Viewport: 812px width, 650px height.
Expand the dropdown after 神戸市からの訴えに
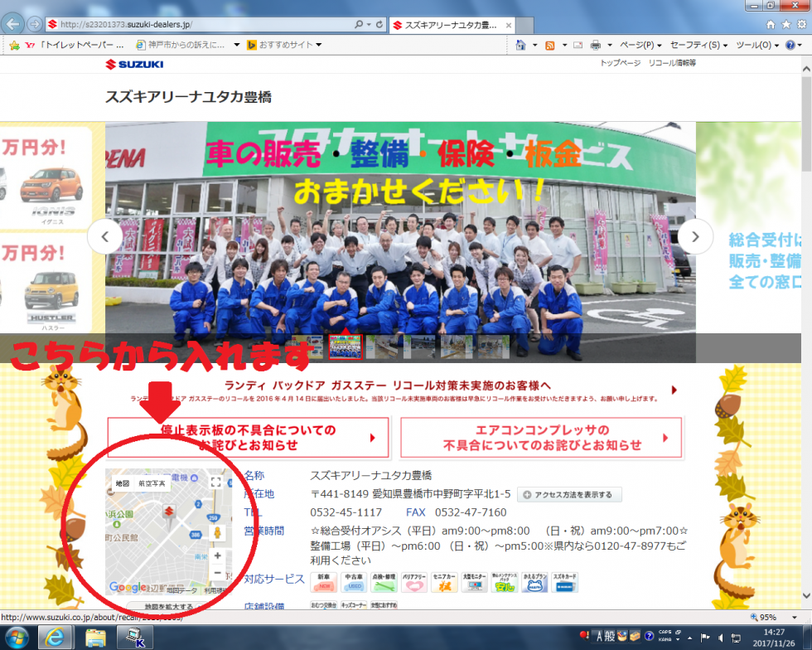(x=237, y=45)
